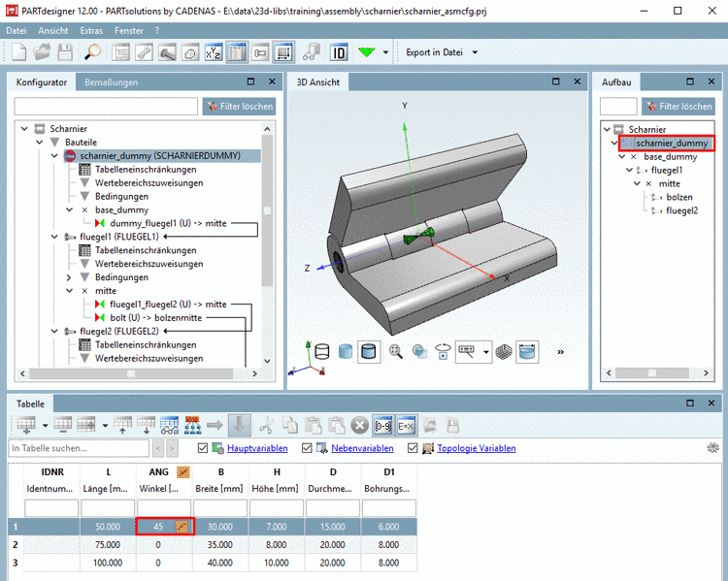Click the Hauptvariablen link

click(257, 448)
